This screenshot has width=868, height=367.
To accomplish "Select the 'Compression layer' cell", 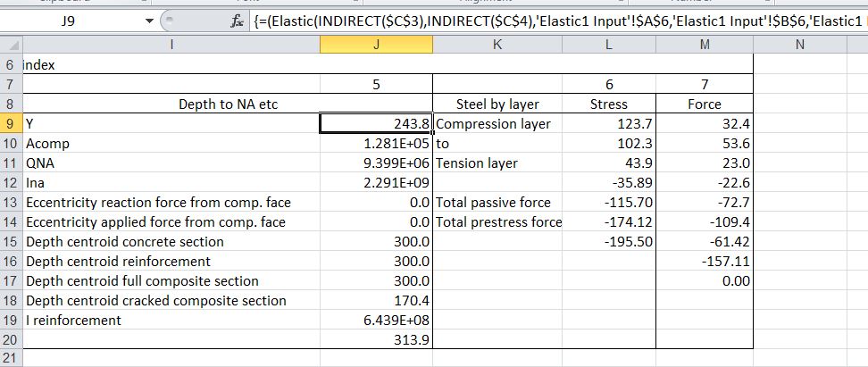I will (x=497, y=123).
